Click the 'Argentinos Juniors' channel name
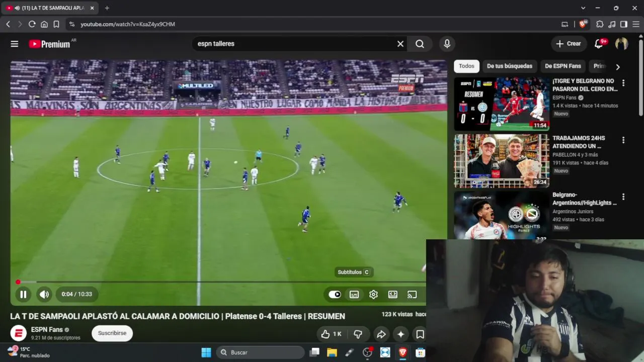Screen dimensions: 644x362 574,212
